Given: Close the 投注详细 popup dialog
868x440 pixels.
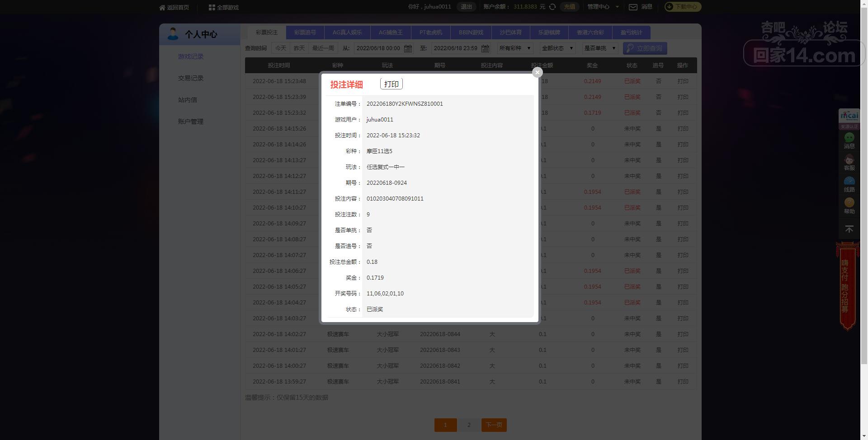Looking at the screenshot, I should point(537,72).
